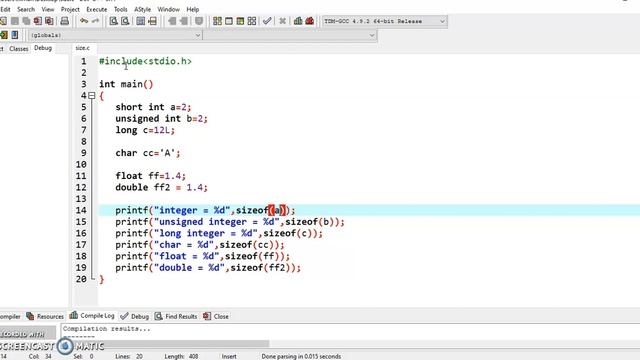The width and height of the screenshot is (640, 360).
Task: Open the Project menu
Action: 70,9
